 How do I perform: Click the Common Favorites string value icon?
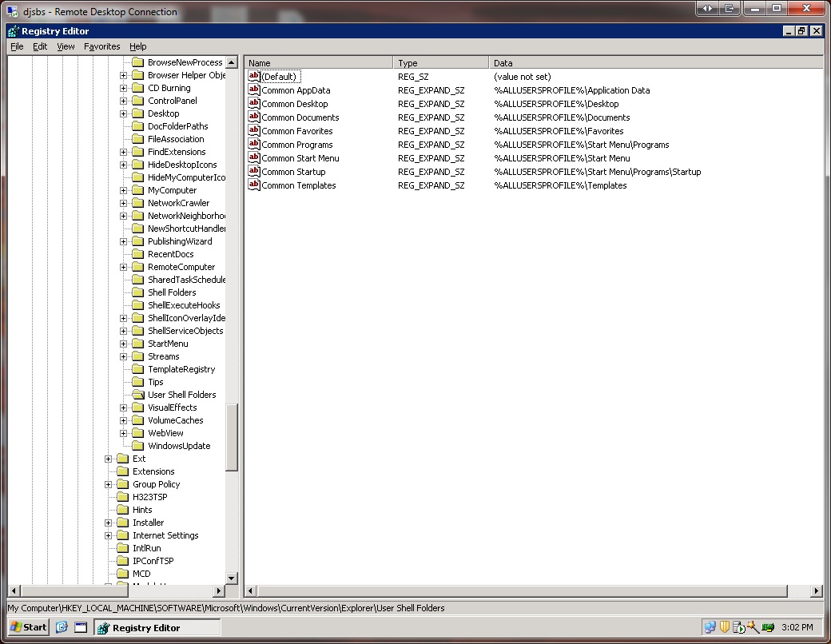point(254,130)
